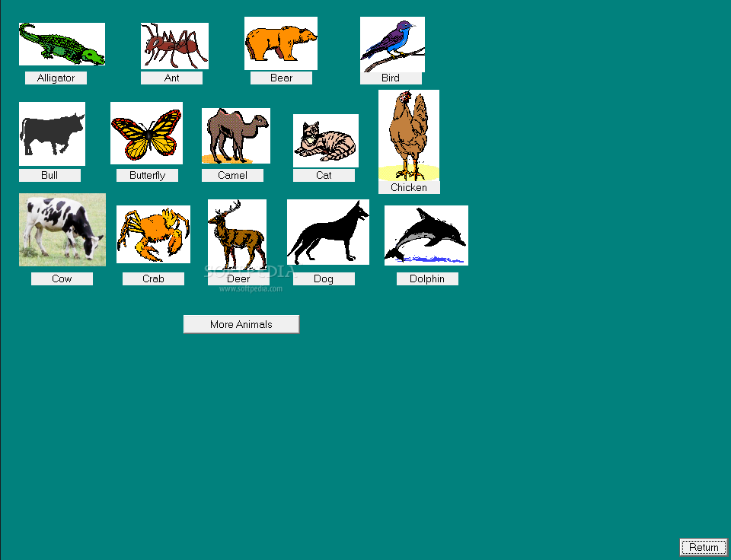
Task: Select the striped cat picture
Action: [326, 141]
